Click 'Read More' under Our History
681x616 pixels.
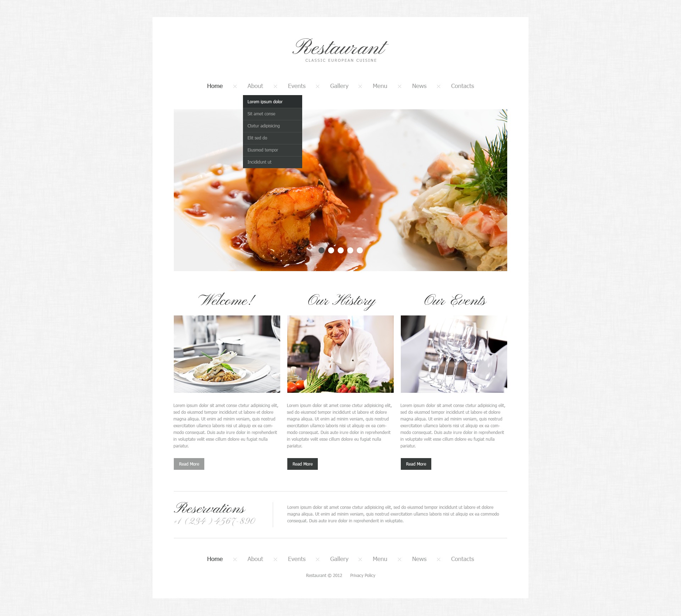coord(302,463)
